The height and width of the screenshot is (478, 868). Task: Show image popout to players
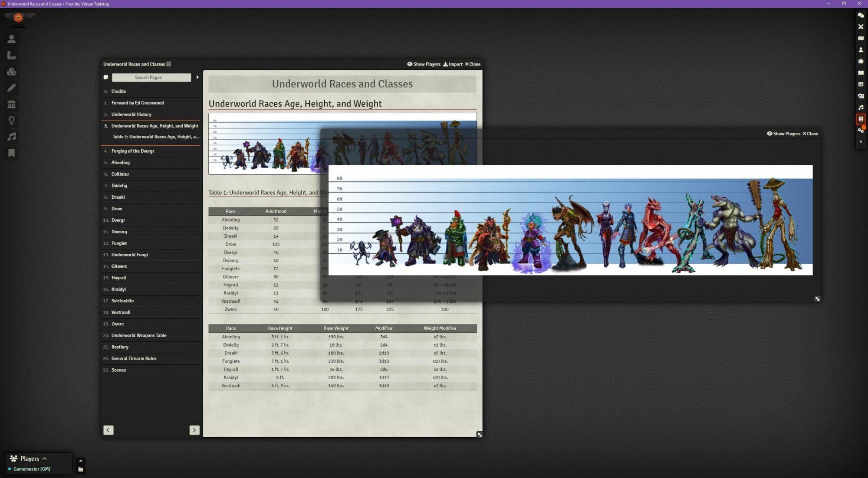tap(783, 134)
